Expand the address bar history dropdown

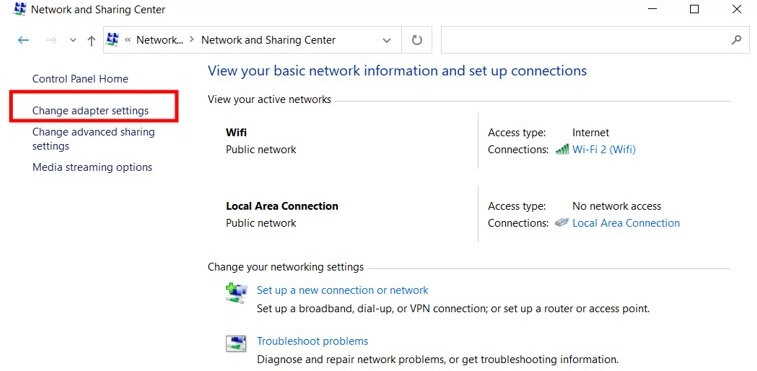(387, 40)
